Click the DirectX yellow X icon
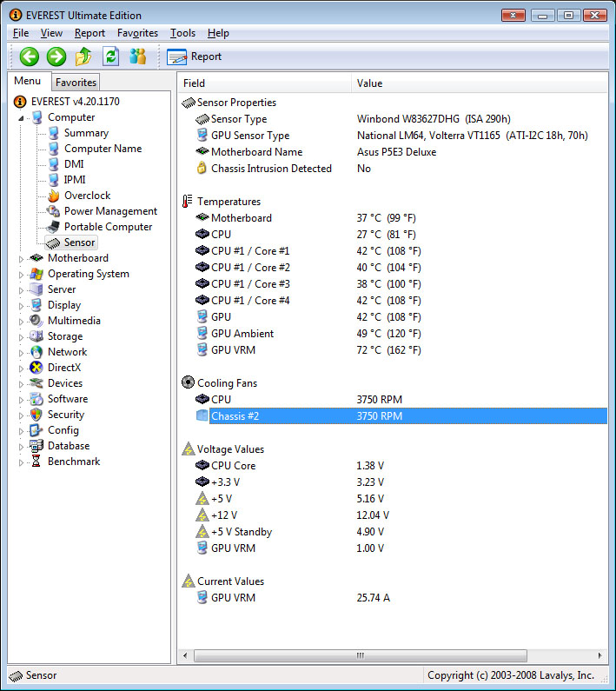The height and width of the screenshot is (691, 616). tap(36, 368)
